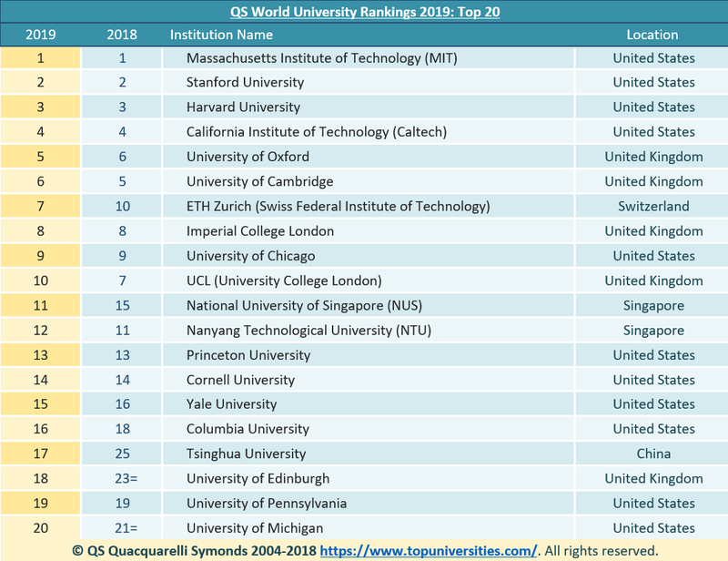Viewport: 728px width, 561px height.
Task: Select the 2018 column header
Action: tap(122, 35)
